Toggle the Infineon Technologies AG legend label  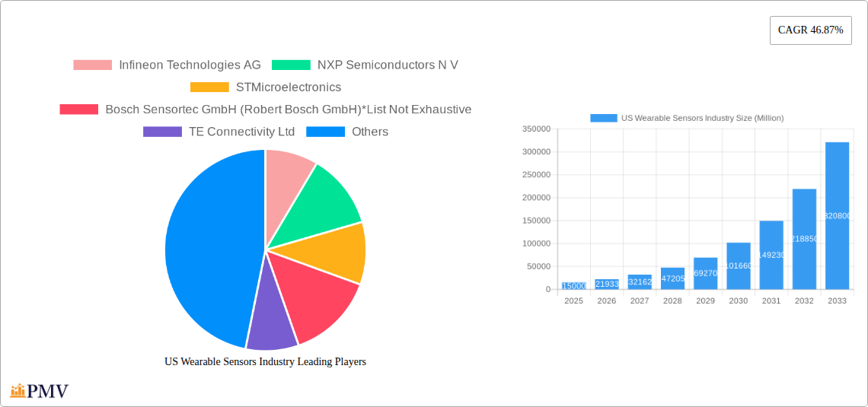190,65
